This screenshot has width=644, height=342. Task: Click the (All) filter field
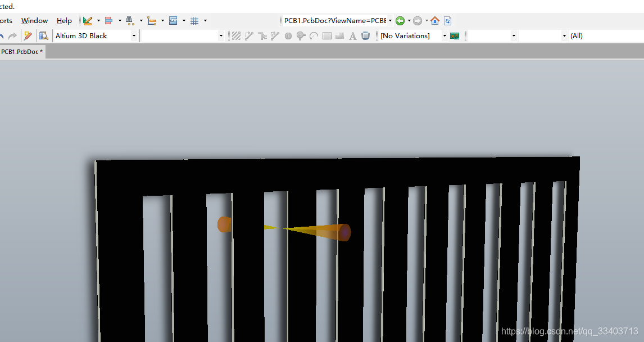(606, 36)
